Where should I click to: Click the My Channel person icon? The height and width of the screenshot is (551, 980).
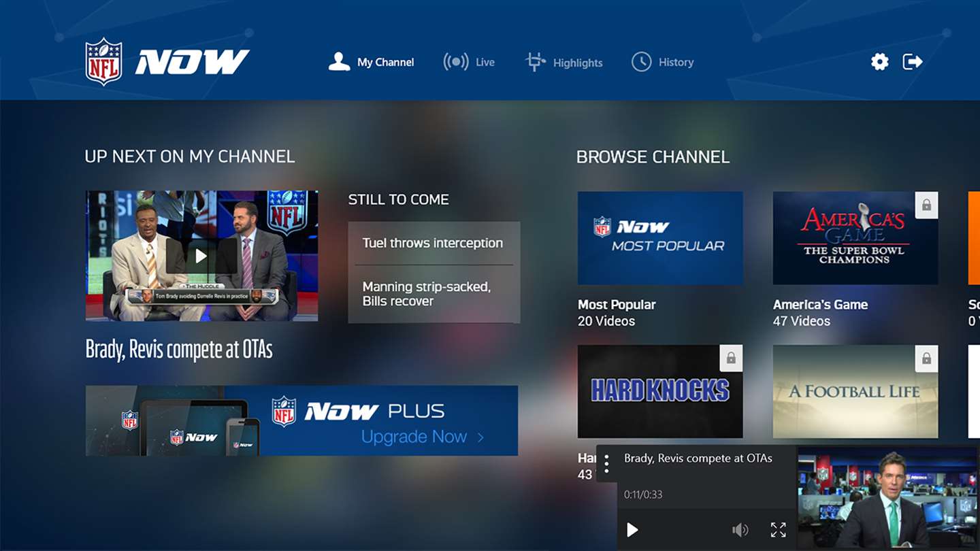pyautogui.click(x=339, y=62)
